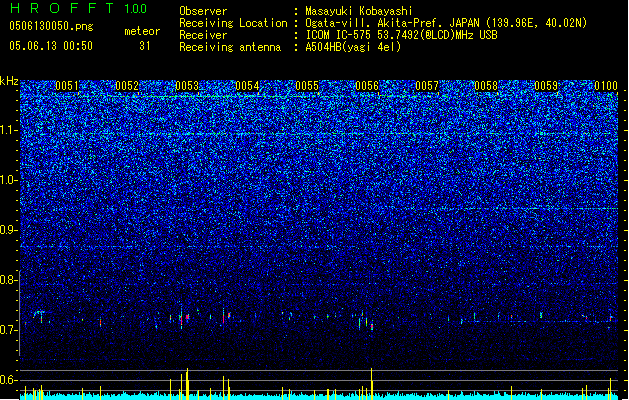Click the meteor count 31
This screenshot has height=400, width=629.
pyautogui.click(x=145, y=46)
